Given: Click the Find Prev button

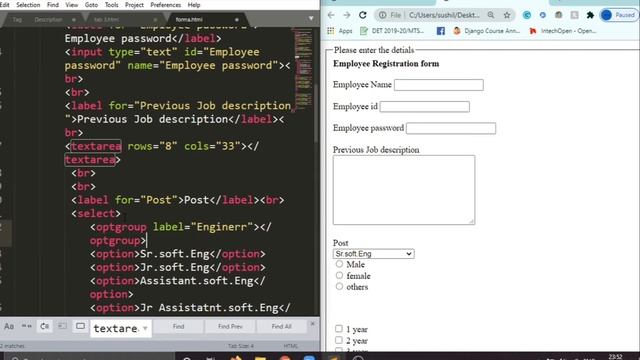Looking at the screenshot, I should coord(230,327).
